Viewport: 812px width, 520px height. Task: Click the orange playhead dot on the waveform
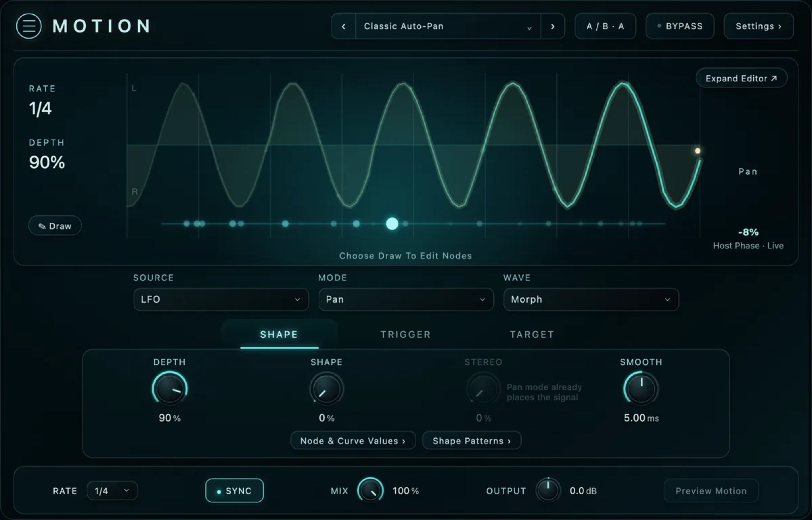(x=697, y=151)
